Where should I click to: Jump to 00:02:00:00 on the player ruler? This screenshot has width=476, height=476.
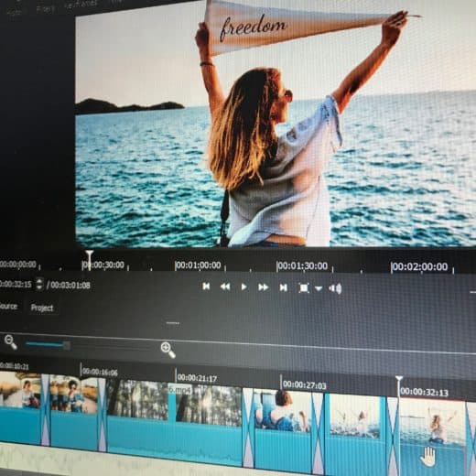coord(420,266)
